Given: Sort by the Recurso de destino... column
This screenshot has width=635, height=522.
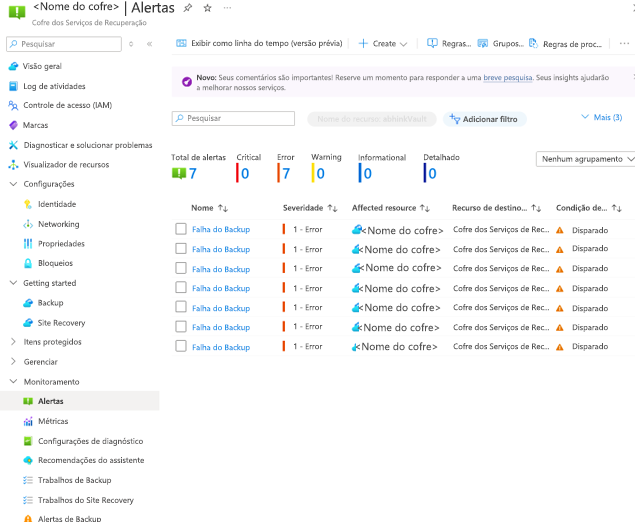Looking at the screenshot, I should click(496, 208).
